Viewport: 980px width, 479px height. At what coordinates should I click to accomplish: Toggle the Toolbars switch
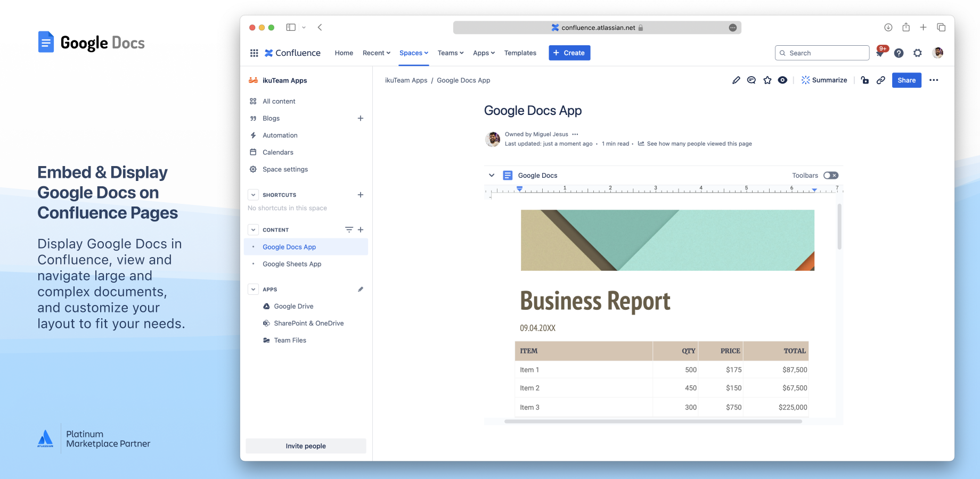coord(830,176)
